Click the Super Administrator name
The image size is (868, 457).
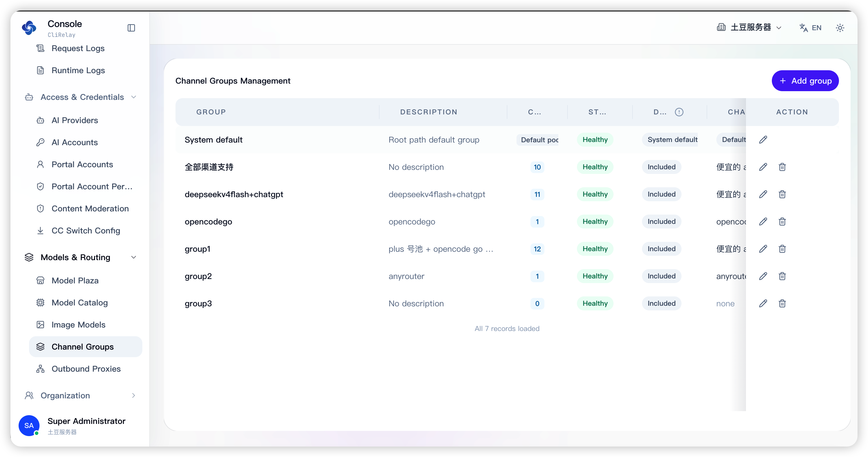[86, 421]
